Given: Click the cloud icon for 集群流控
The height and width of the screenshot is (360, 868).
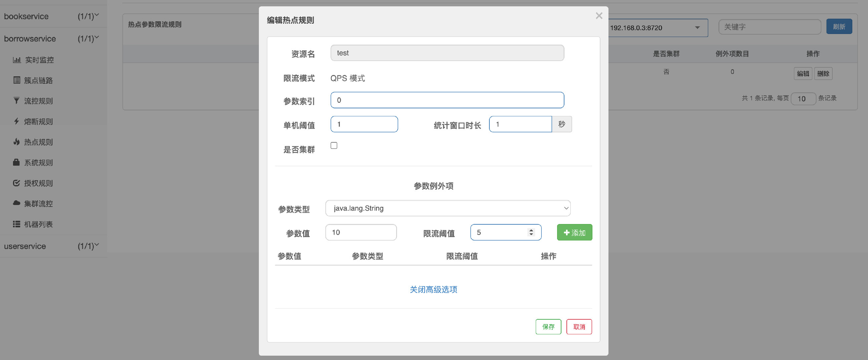Looking at the screenshot, I should (x=16, y=203).
